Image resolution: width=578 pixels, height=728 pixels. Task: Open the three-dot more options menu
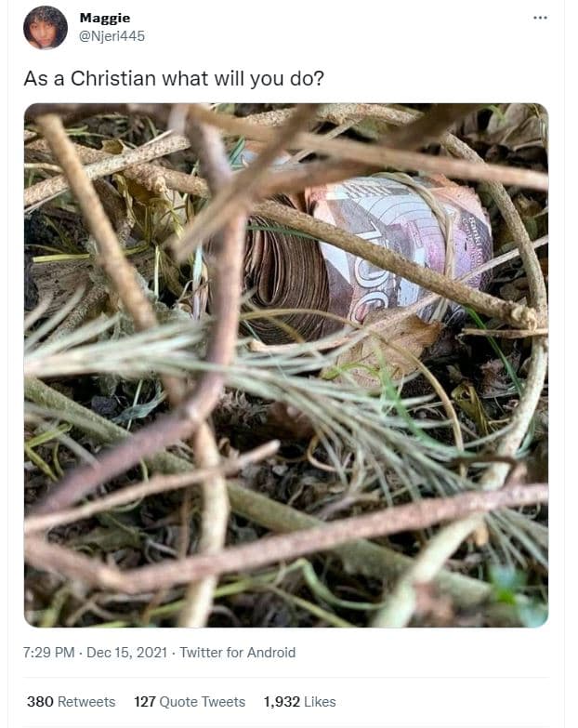tap(540, 18)
